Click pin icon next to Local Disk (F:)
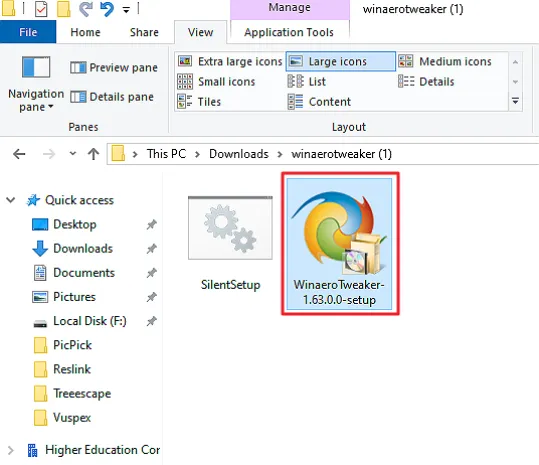 coord(152,321)
